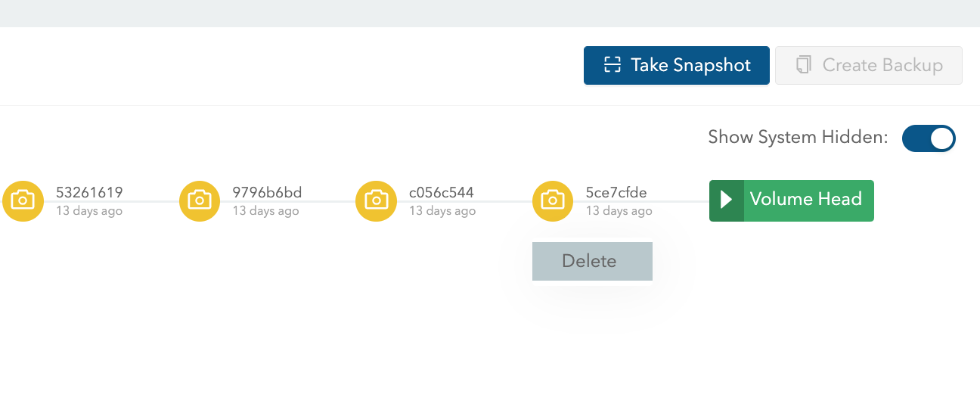
Task: Select the snapshot name 9796b6bd
Action: (267, 192)
